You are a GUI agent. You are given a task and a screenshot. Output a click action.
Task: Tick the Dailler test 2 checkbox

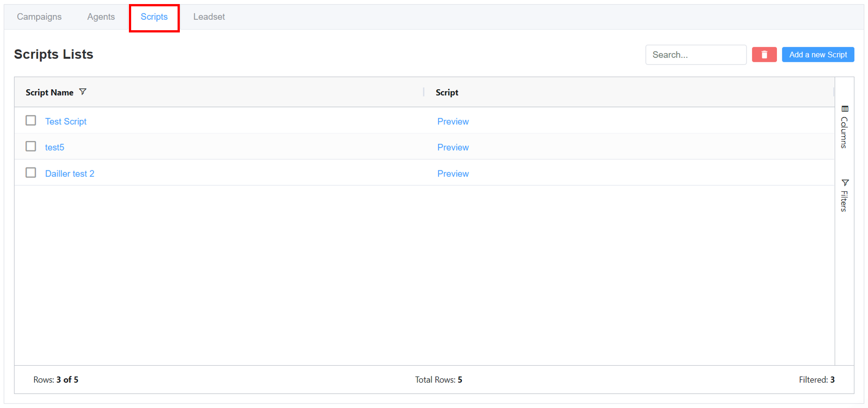[31, 173]
